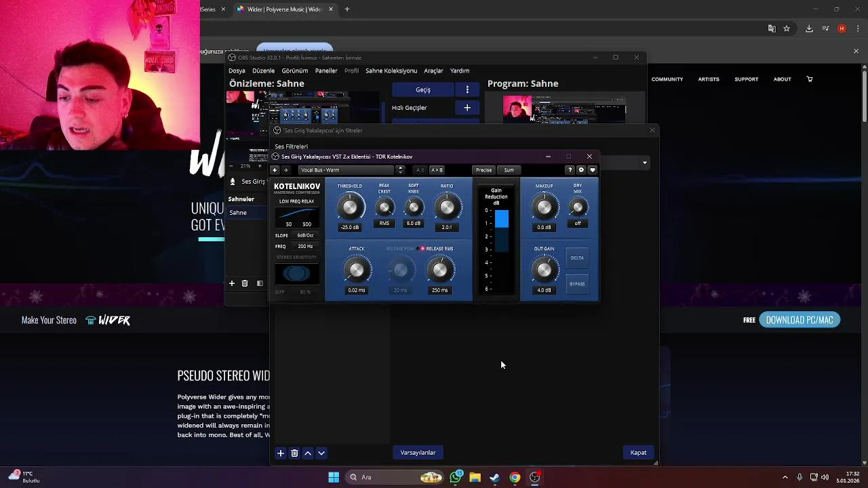Move filter up with the up arrow

308,453
